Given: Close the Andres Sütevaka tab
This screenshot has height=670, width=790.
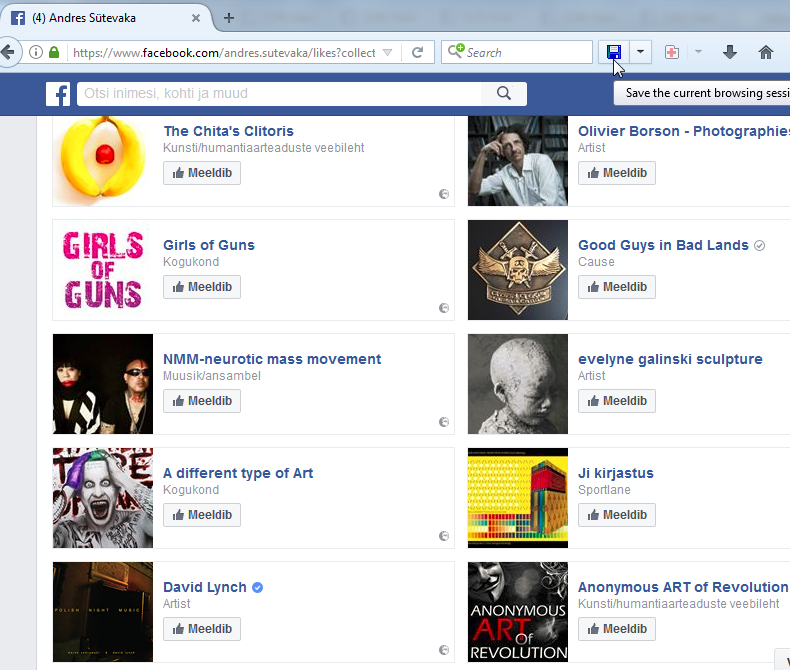Looking at the screenshot, I should [196, 18].
